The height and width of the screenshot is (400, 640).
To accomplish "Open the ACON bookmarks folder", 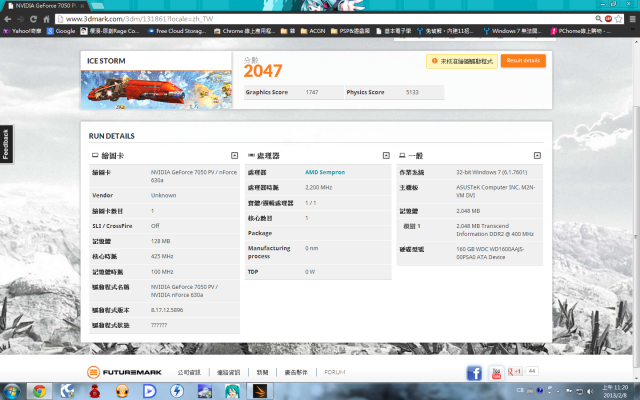I will (x=313, y=31).
